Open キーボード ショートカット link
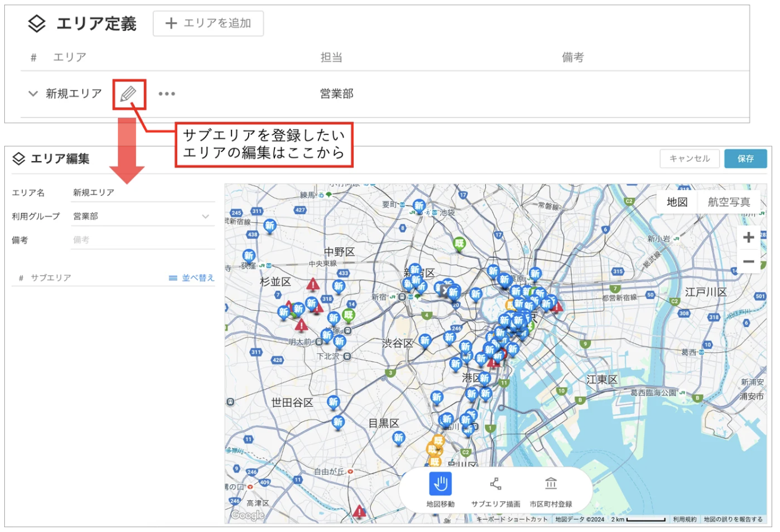 click(x=512, y=519)
